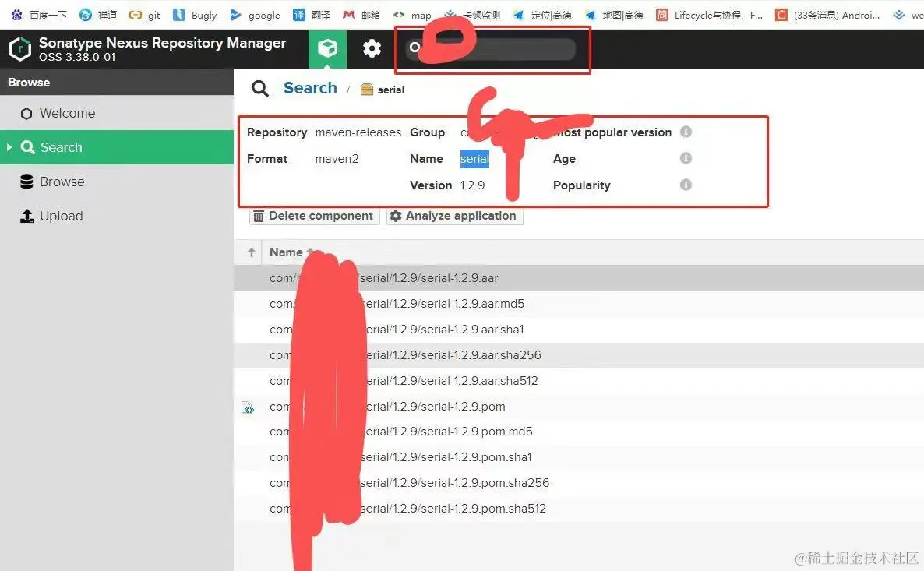The width and height of the screenshot is (924, 571).
Task: Click the Analyze application button
Action: point(454,216)
